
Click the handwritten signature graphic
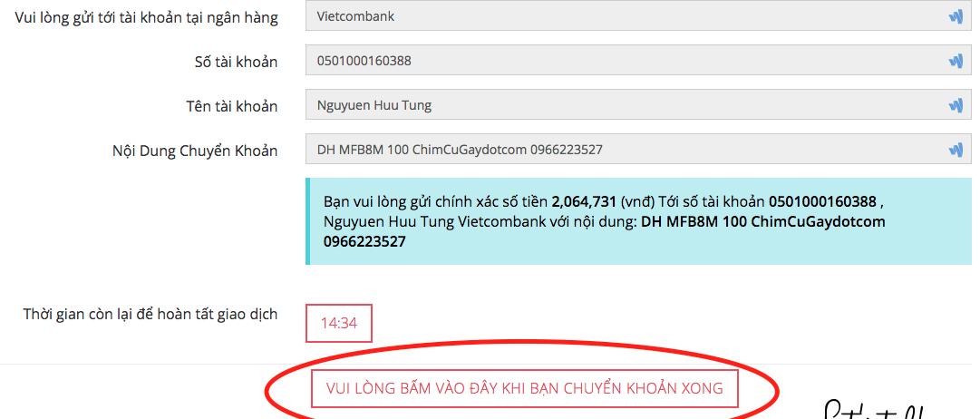point(874,410)
